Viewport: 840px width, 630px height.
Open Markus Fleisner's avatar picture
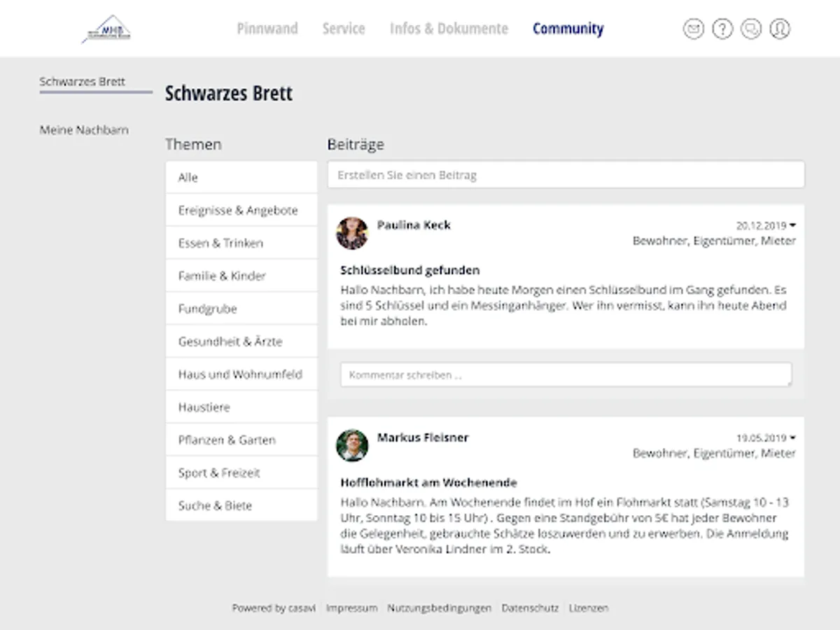[352, 445]
